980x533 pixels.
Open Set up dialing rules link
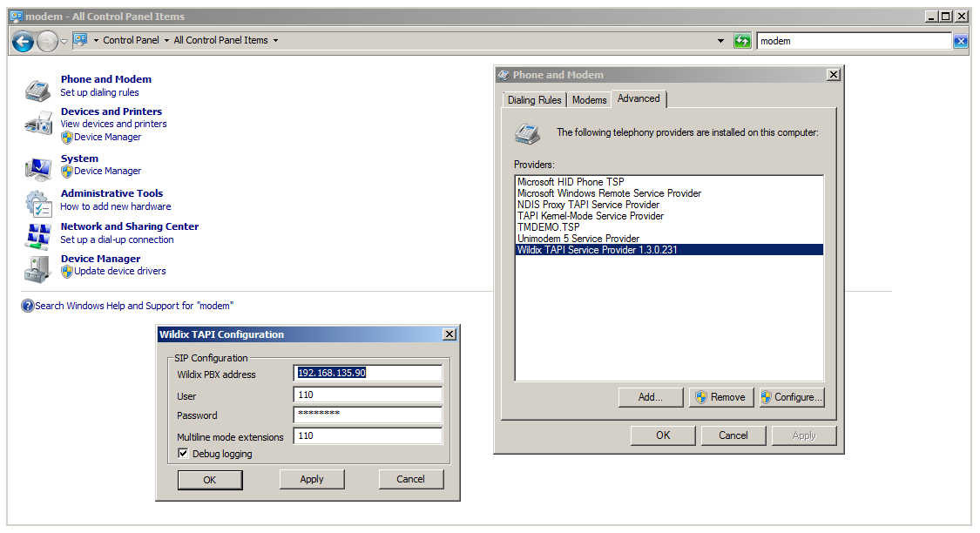[x=99, y=92]
